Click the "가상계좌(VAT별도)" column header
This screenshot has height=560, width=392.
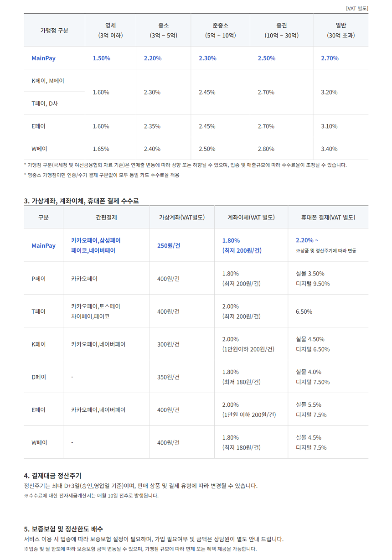tap(181, 218)
